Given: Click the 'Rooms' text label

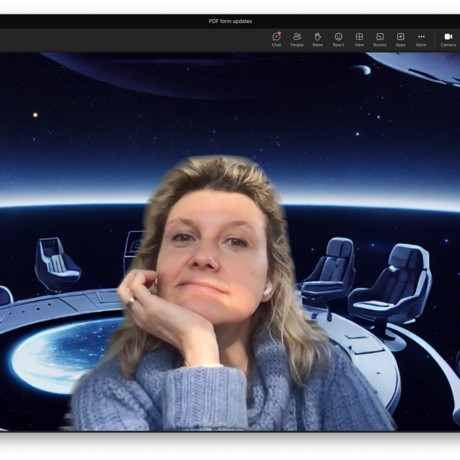Looking at the screenshot, I should (380, 45).
